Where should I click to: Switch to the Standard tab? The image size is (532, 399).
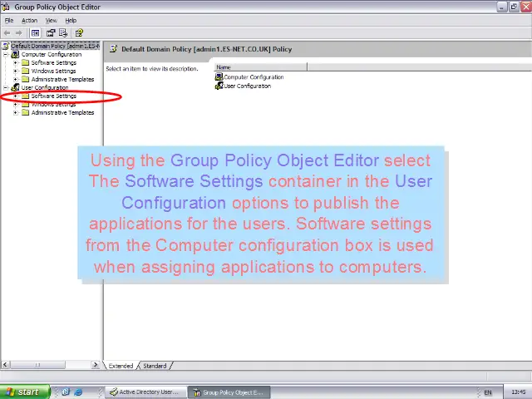tap(155, 366)
